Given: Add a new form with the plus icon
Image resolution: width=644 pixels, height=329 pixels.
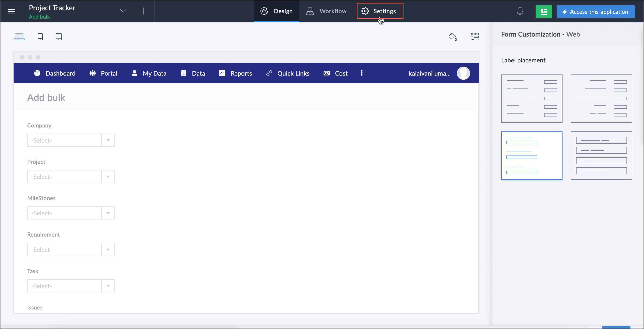Looking at the screenshot, I should tap(143, 11).
